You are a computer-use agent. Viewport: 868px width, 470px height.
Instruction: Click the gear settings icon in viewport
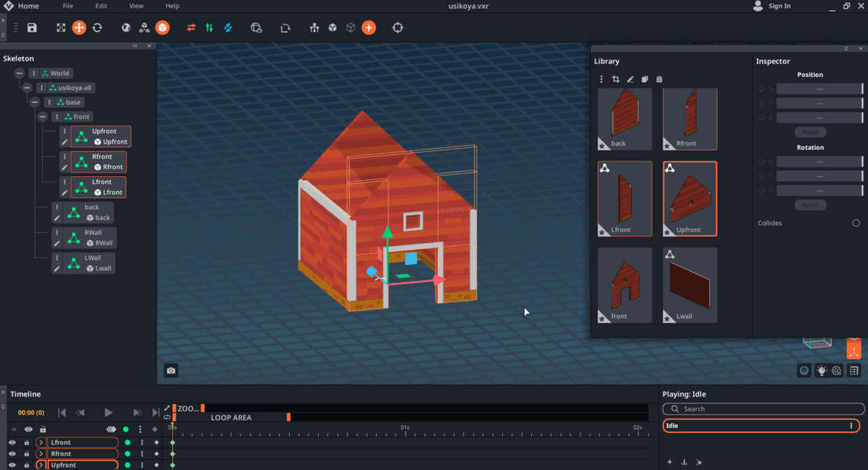837,371
